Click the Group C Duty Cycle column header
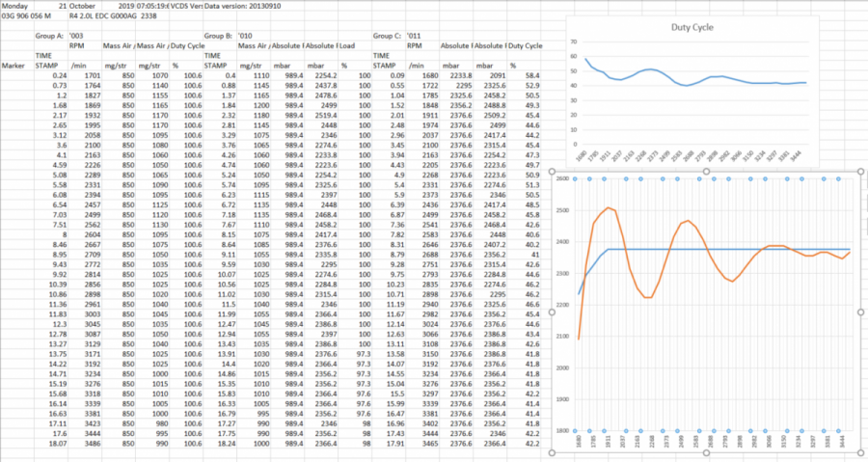 [524, 44]
